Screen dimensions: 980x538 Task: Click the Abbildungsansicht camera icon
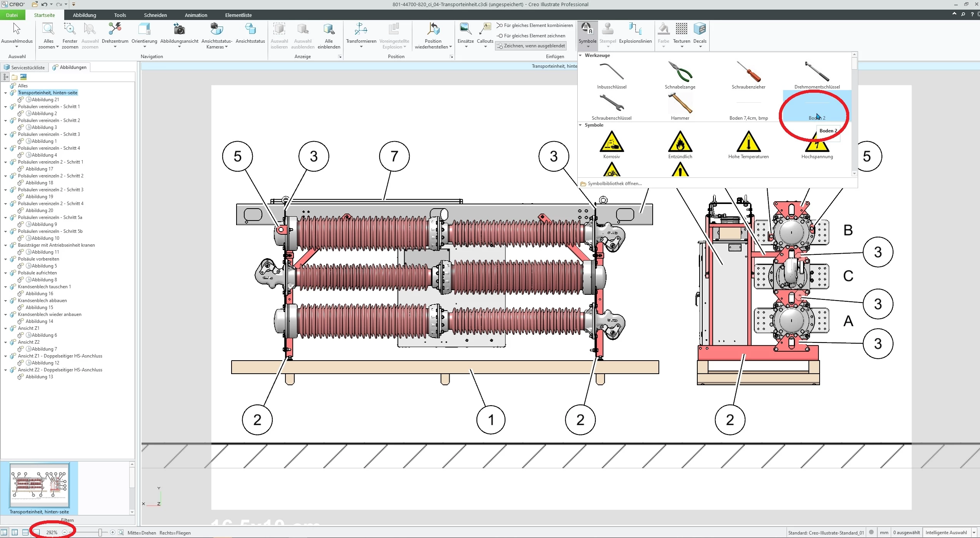pos(179,29)
